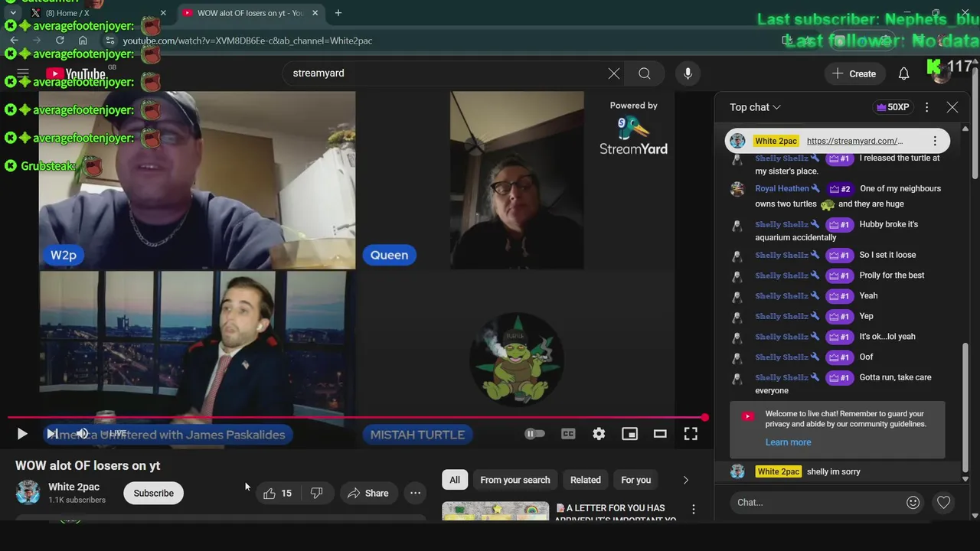Click chat message 'Gotta run, take care everyone'
The height and width of the screenshot is (551, 980).
click(843, 383)
